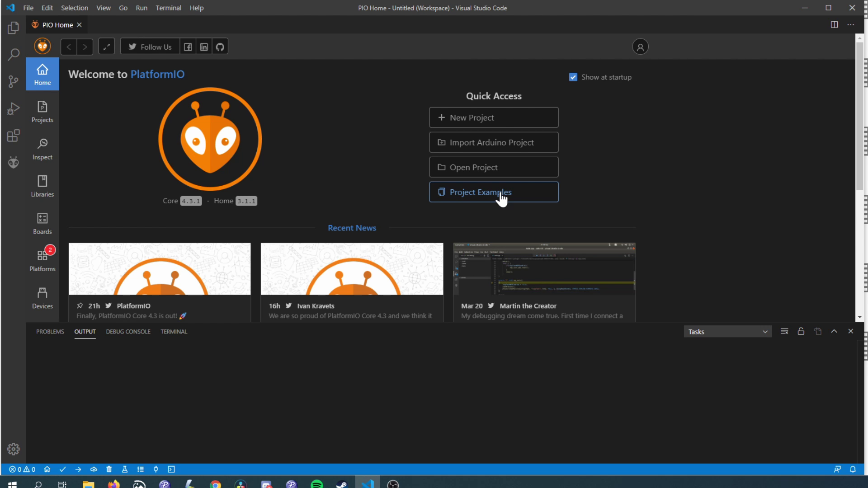Open Project Examples section

pos(494,192)
